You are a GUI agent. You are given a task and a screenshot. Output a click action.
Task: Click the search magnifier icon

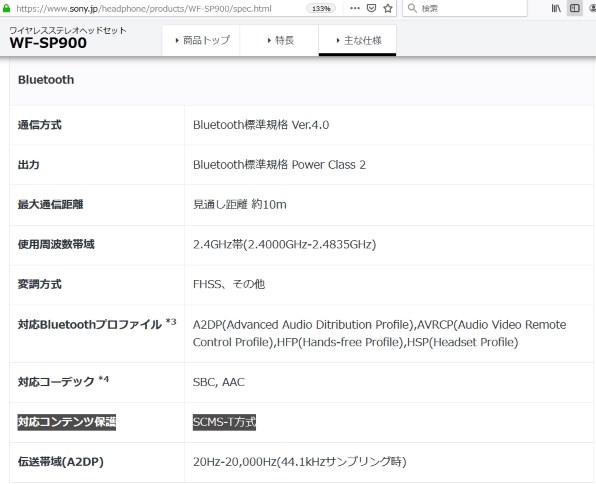pyautogui.click(x=412, y=8)
